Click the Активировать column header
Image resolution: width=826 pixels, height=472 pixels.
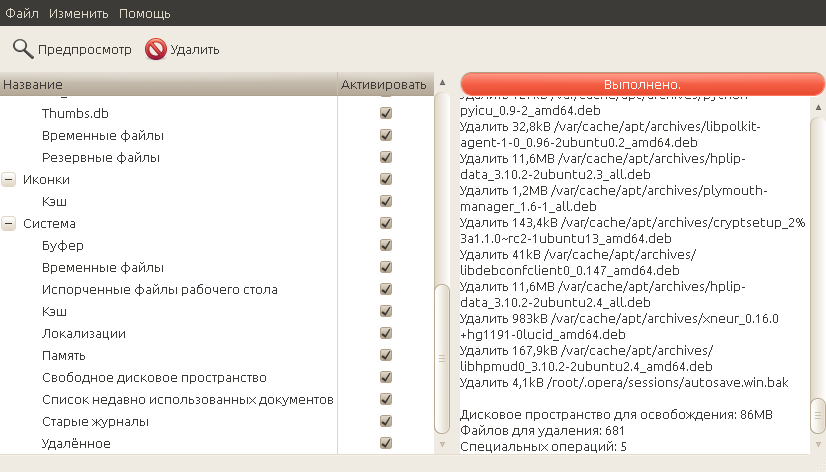point(383,84)
